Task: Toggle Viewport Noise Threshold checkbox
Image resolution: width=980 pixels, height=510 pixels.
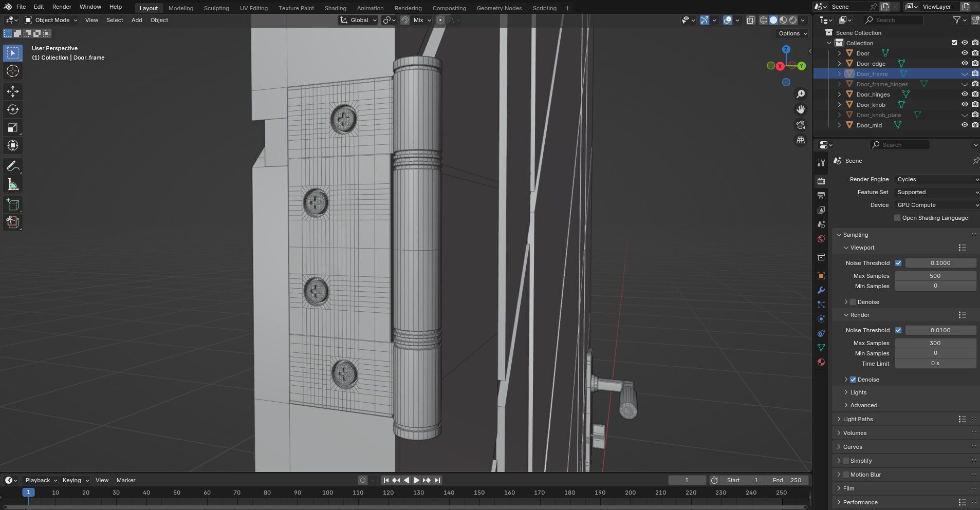Action: pyautogui.click(x=898, y=263)
